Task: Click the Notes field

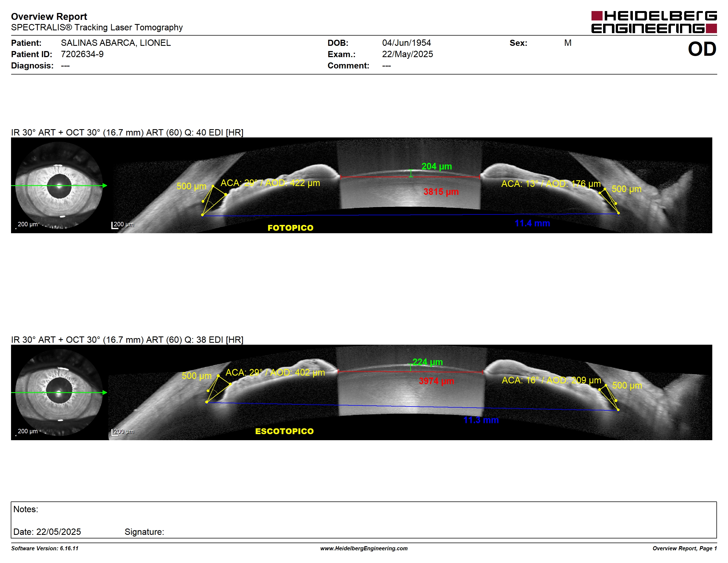Action: [x=364, y=520]
